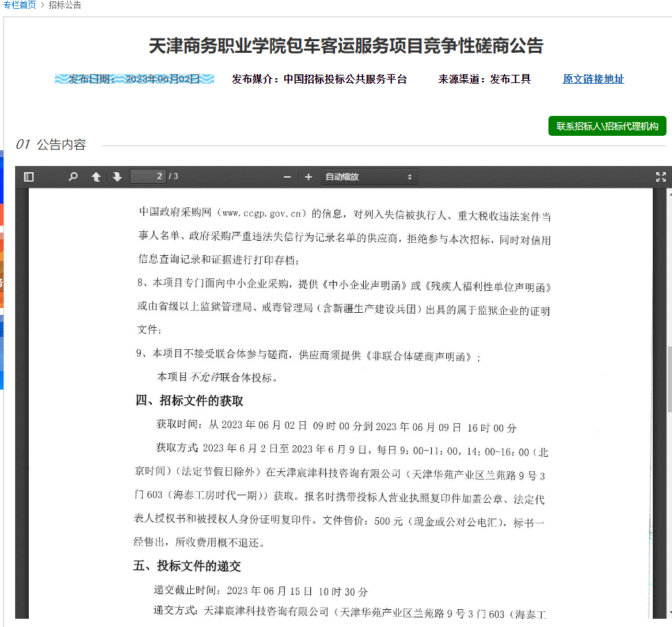Switch PDF viewer to presentation fullscreen mode
672x627 pixels.
click(x=660, y=177)
